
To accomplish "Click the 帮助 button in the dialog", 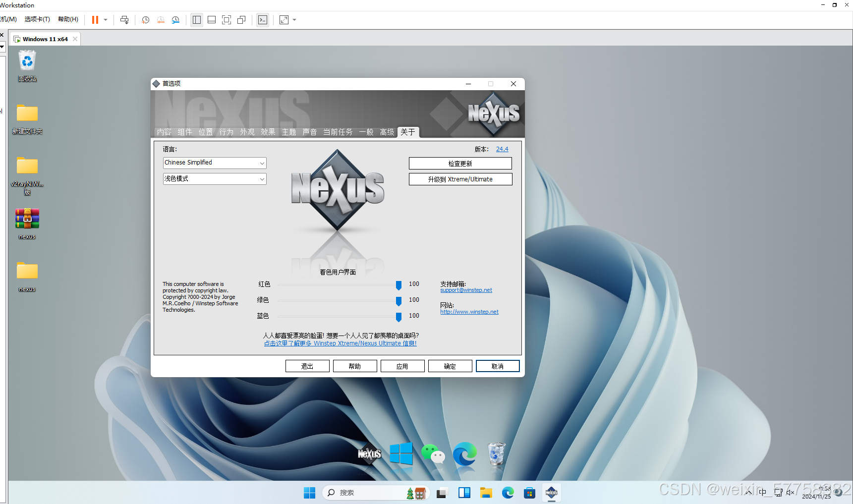I will pos(355,366).
